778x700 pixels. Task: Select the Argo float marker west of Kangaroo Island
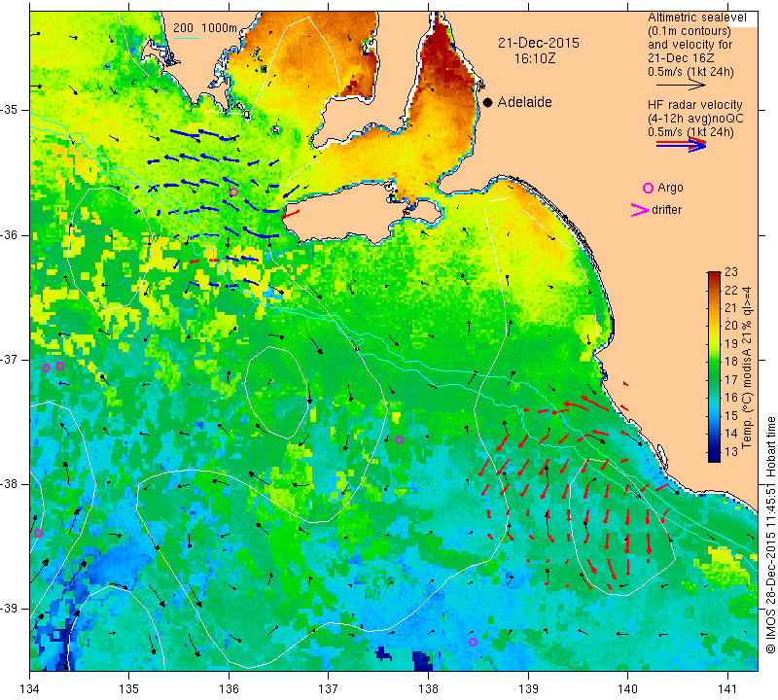coord(233,192)
